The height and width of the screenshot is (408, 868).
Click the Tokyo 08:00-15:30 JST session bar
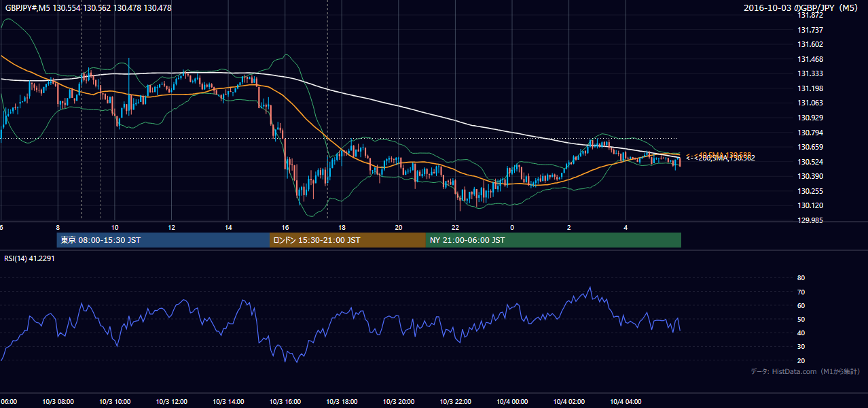tap(163, 240)
